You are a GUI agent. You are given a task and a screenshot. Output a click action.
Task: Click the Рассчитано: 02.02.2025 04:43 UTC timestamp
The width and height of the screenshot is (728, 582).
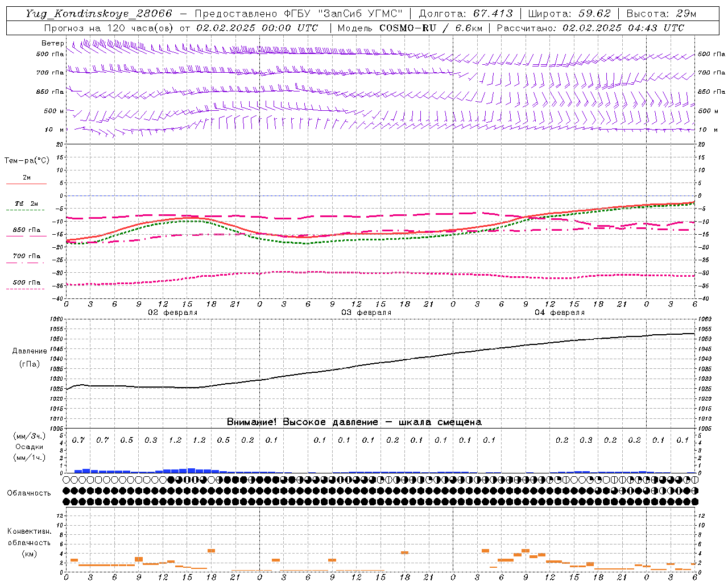click(590, 28)
